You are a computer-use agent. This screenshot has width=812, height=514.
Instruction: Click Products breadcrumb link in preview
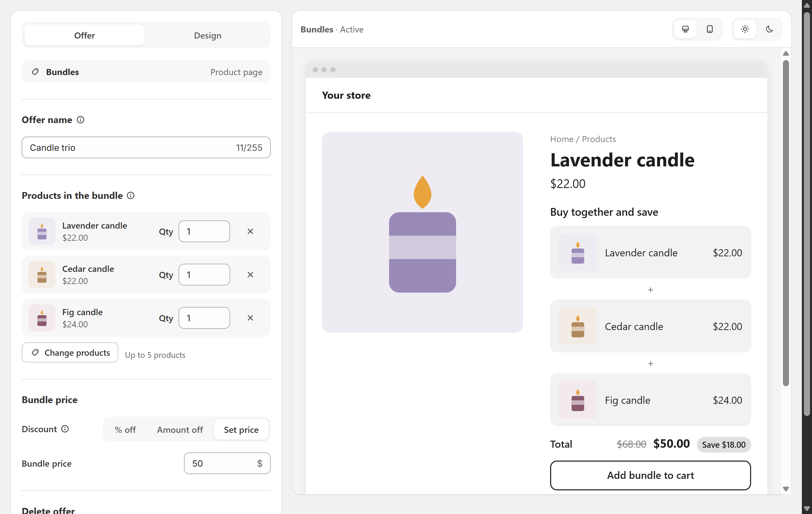coord(599,139)
